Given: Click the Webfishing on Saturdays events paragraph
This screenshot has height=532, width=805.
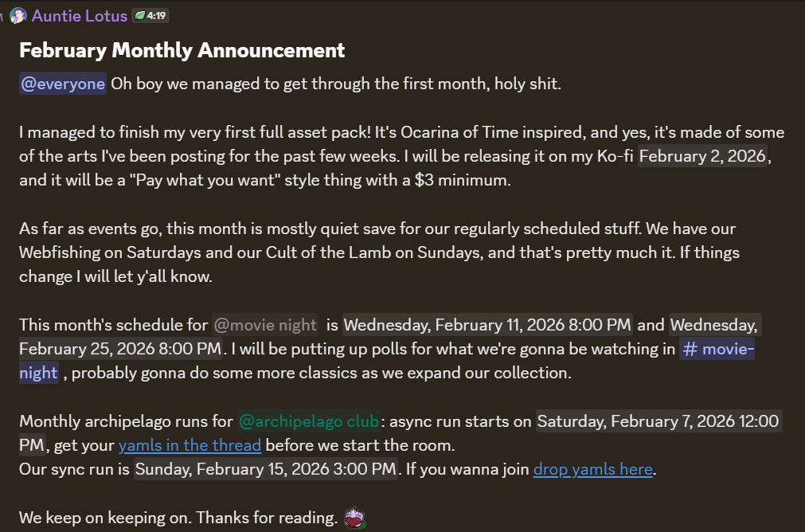Looking at the screenshot, I should point(318,252).
